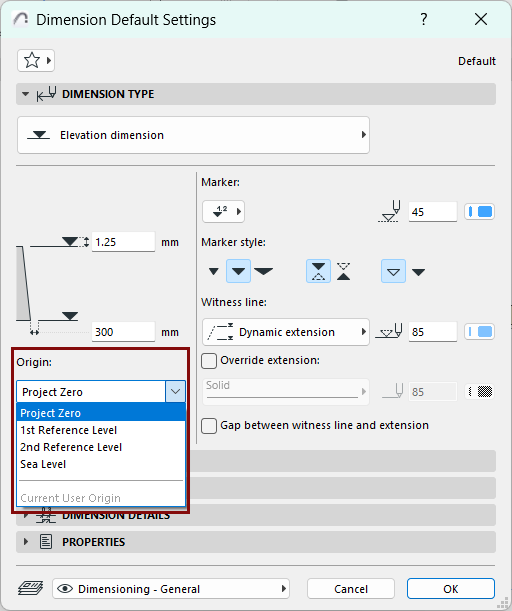Select 1st Reference Level origin
This screenshot has width=512, height=611.
click(101, 430)
